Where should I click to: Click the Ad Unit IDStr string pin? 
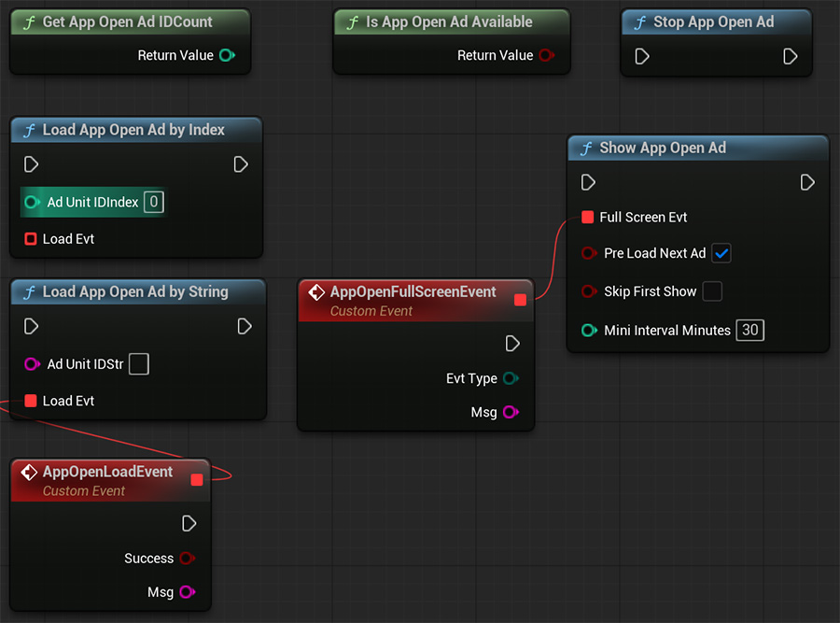point(32,364)
